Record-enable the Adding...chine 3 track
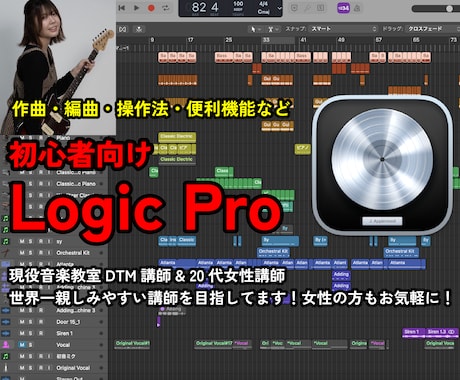 (x=40, y=310)
